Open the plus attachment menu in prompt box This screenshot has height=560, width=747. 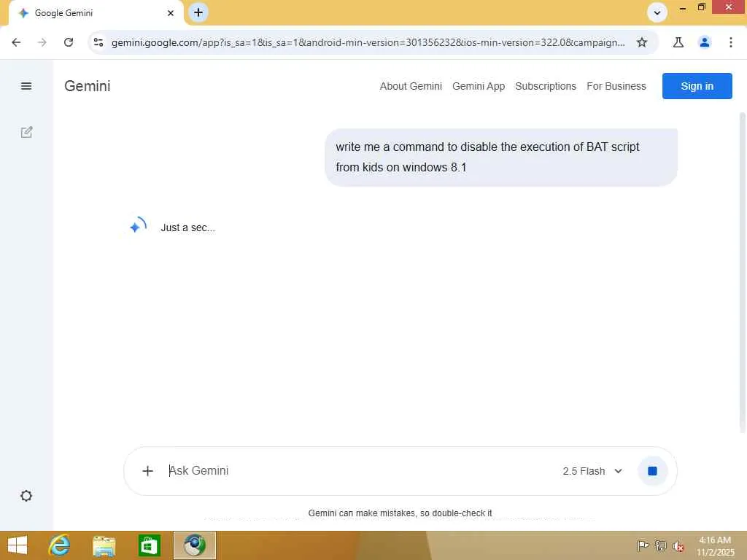(147, 471)
